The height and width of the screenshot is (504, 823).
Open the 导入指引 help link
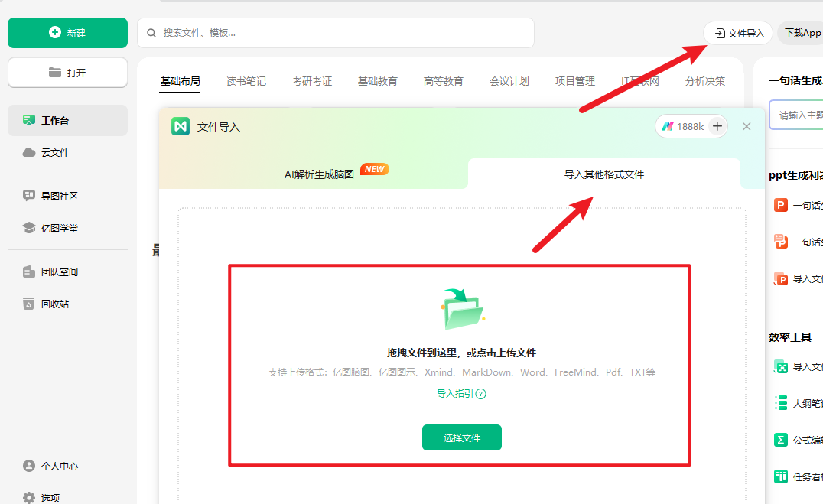(461, 394)
